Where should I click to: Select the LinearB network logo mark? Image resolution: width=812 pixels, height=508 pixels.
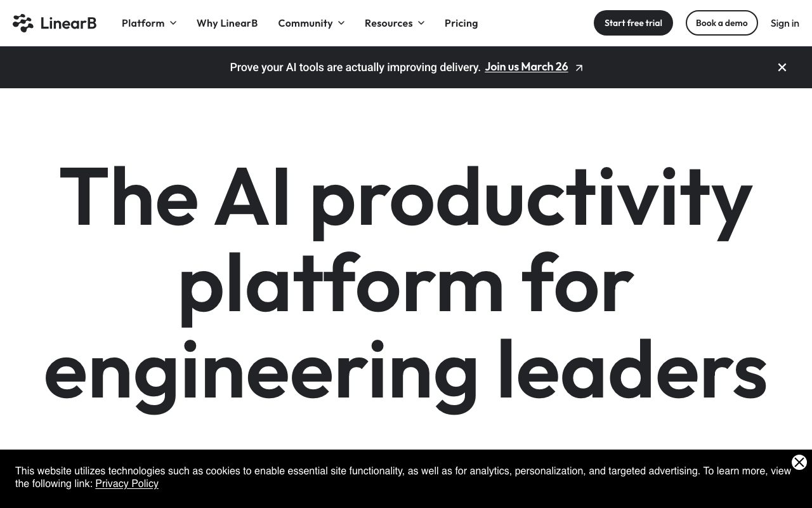click(x=22, y=23)
